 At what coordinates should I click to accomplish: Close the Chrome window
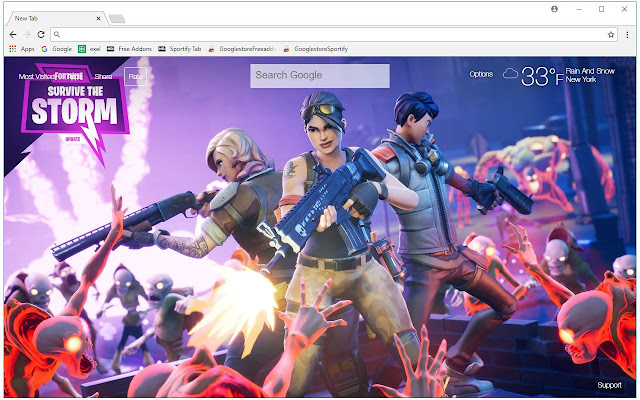click(624, 9)
